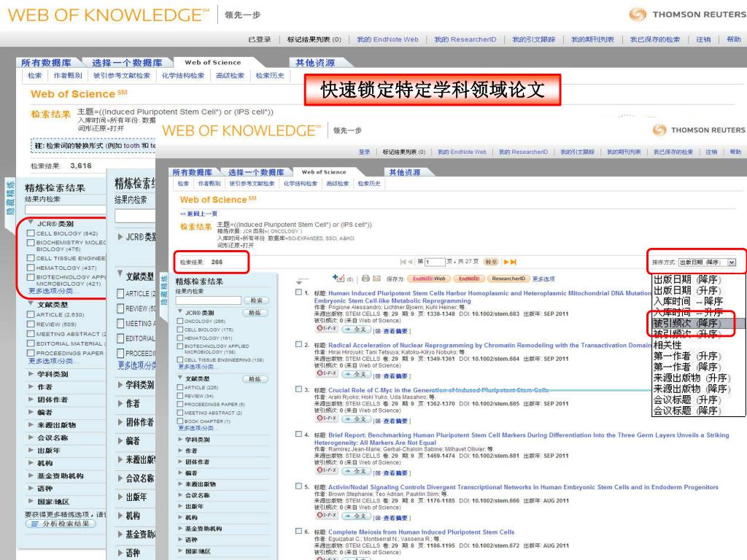Check CELL BIOLOGY (842) in back window
Screen dimensions: 747x560
[31, 233]
